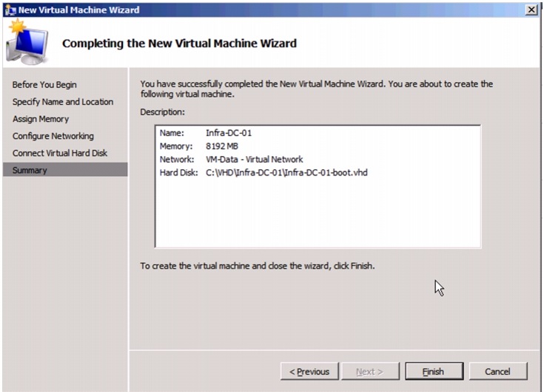The height and width of the screenshot is (392, 544).
Task: Click the Finish button
Action: [x=434, y=371]
